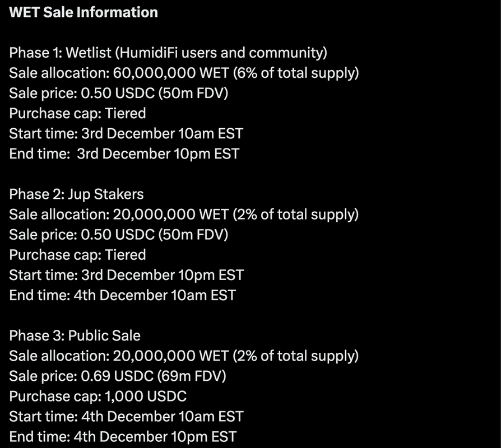
Task: Click the Phase 2 sale price line
Action: click(x=118, y=235)
